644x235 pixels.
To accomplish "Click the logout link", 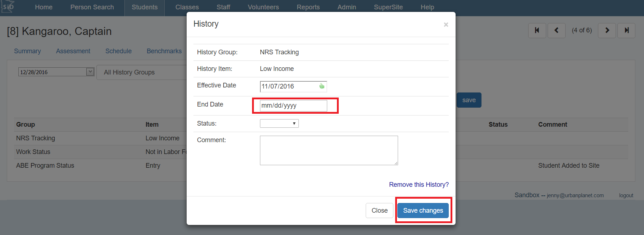I will click(x=626, y=195).
